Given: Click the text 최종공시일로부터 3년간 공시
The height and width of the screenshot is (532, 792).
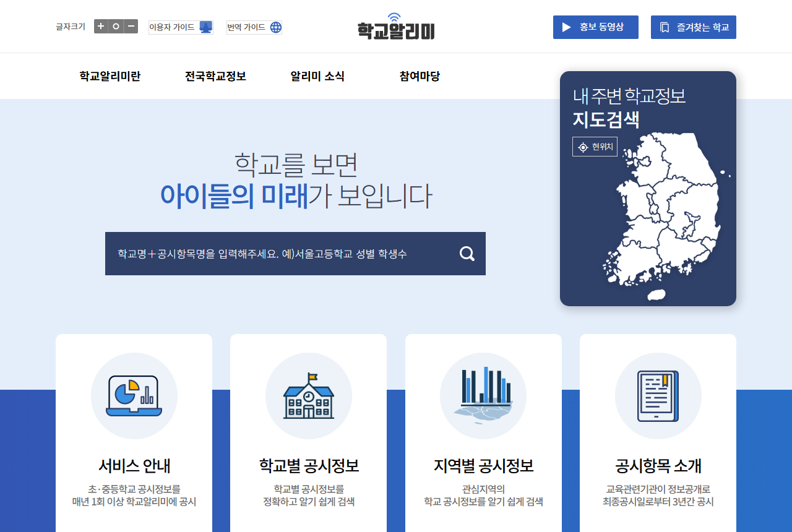Looking at the screenshot, I should [658, 502].
